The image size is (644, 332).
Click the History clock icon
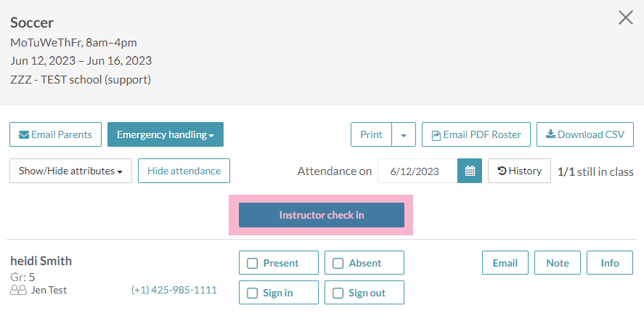coord(502,171)
